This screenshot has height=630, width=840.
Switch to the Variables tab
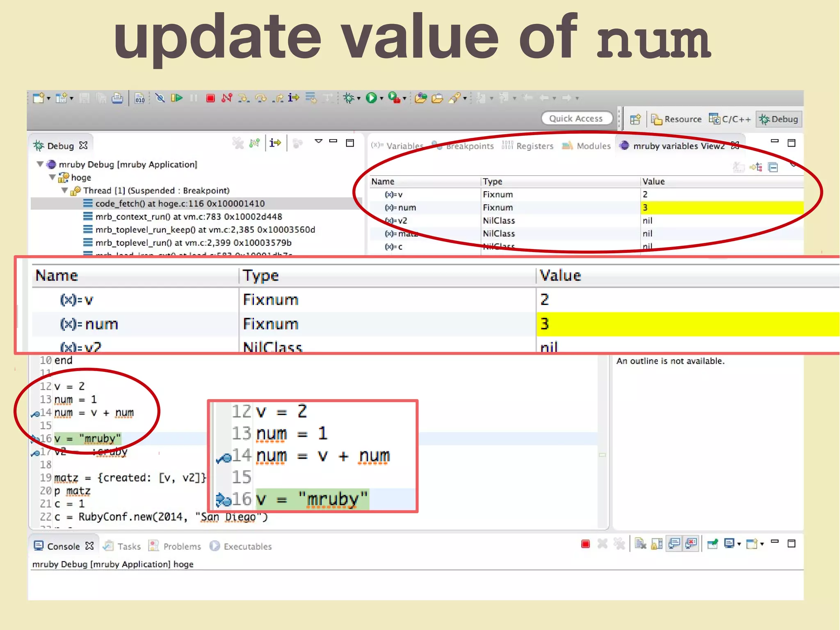coord(397,146)
